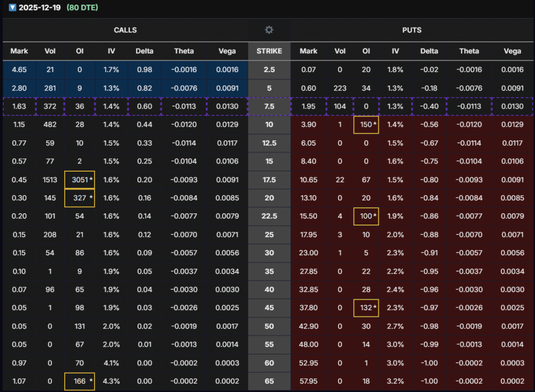Sort calls by the Theta column header

tap(184, 51)
